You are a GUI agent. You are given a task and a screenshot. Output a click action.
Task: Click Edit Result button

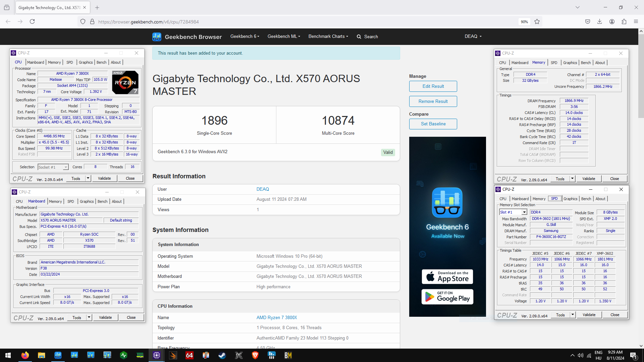point(433,86)
